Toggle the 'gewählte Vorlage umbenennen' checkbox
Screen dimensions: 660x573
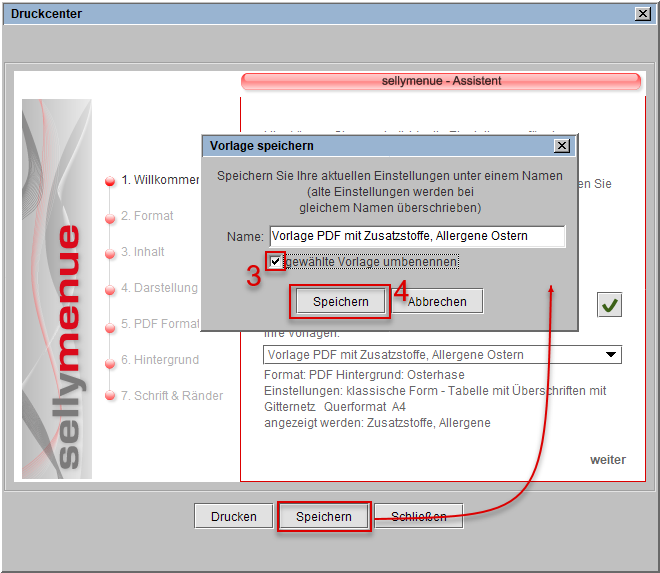275,262
